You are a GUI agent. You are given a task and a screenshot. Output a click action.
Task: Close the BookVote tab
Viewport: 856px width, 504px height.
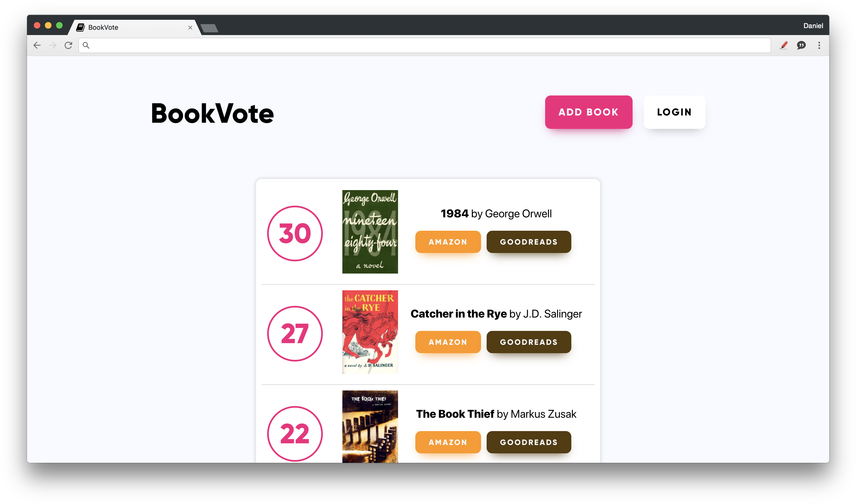pos(190,28)
